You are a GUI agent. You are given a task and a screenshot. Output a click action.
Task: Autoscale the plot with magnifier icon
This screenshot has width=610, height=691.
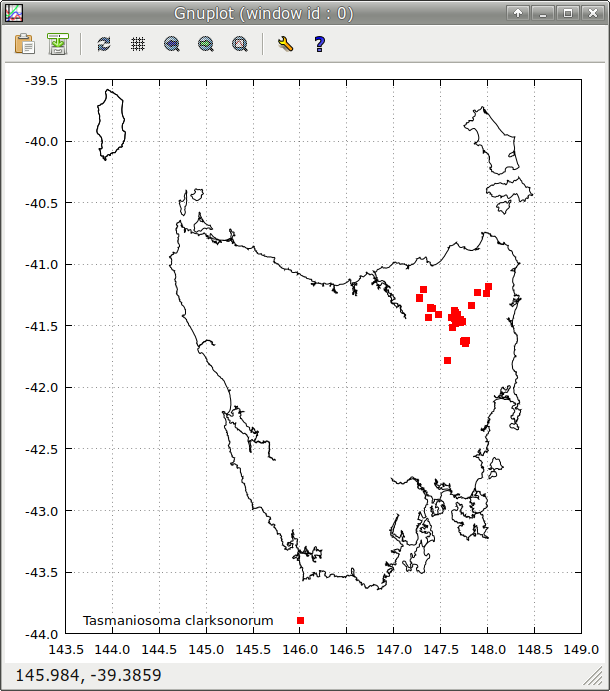point(240,44)
